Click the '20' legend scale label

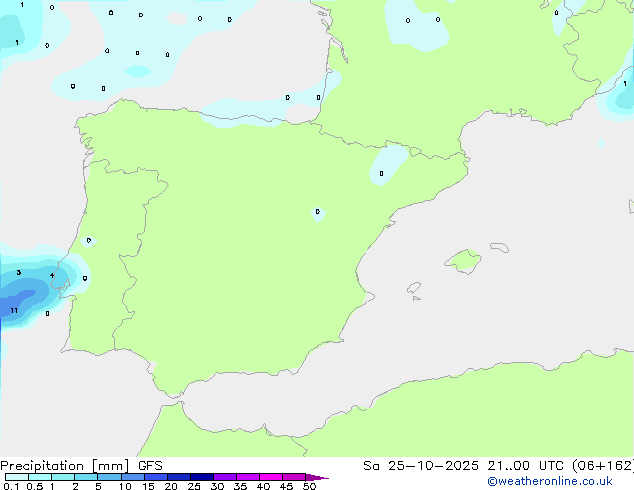pyautogui.click(x=171, y=486)
